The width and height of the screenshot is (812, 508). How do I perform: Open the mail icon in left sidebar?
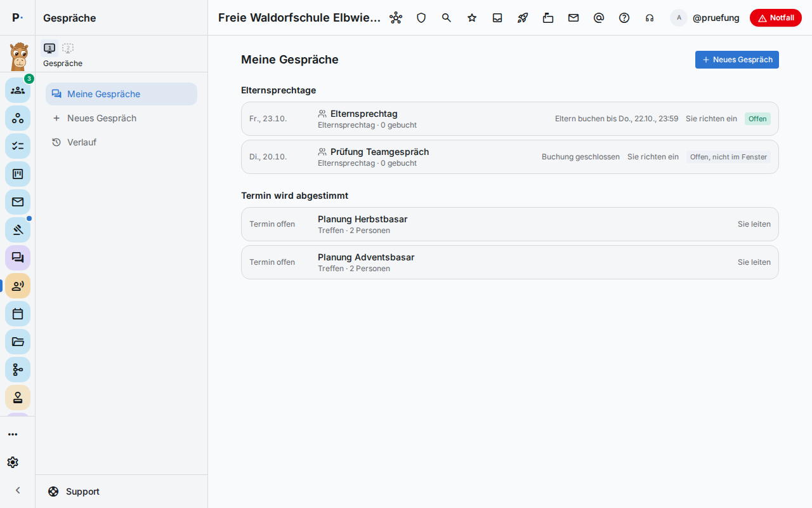click(x=18, y=202)
